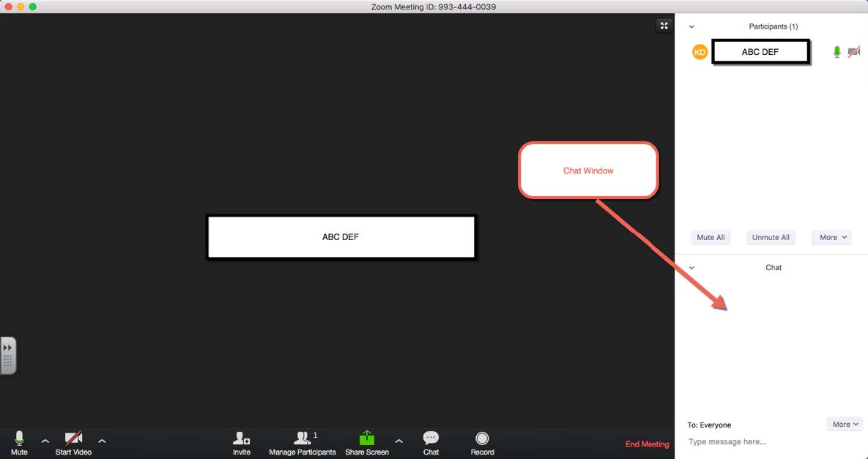Viewport: 868px width, 459px height.
Task: Click Mute All participants
Action: tap(711, 236)
